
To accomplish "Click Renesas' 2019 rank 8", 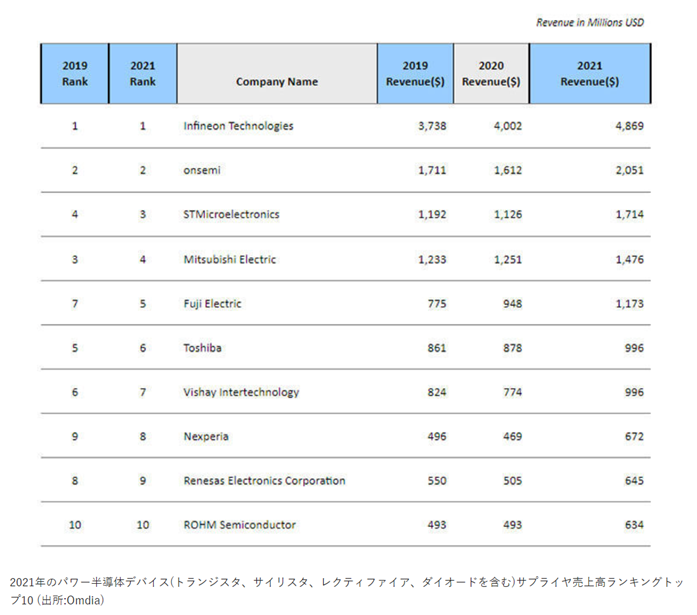I will click(x=75, y=480).
